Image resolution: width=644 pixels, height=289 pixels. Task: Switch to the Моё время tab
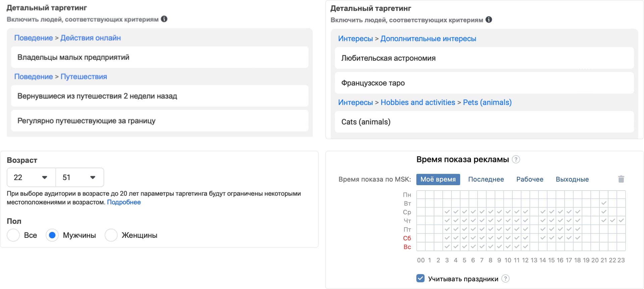click(x=438, y=179)
